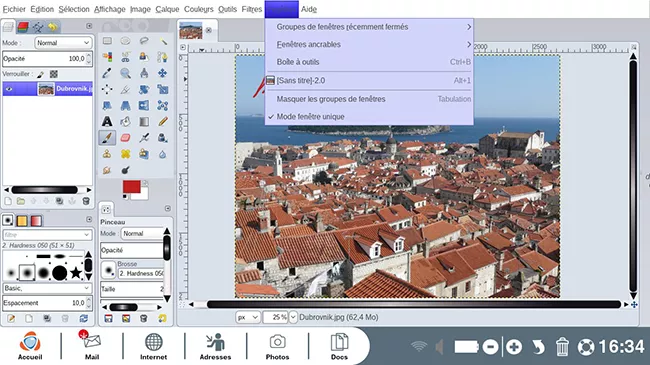Screen dimensions: 650x365
Task: Switch to the Channels tab
Action: pyautogui.click(x=23, y=27)
